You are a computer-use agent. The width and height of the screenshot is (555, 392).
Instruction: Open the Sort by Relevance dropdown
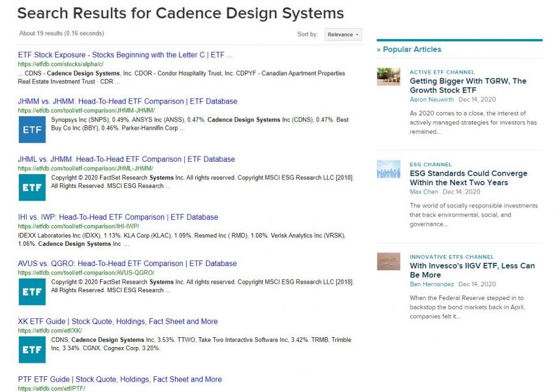click(x=343, y=35)
